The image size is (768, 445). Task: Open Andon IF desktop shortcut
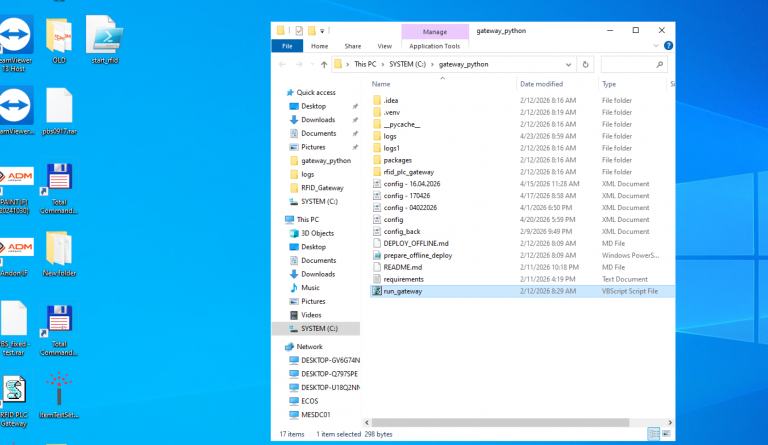click(x=15, y=257)
